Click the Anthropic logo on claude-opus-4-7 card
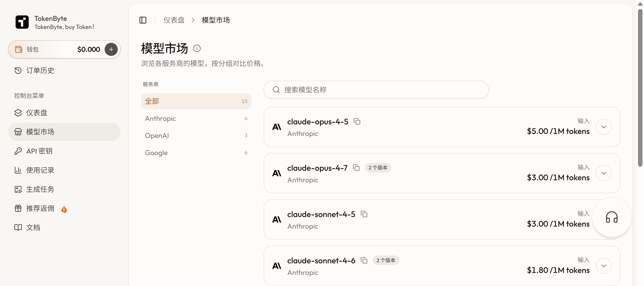This screenshot has height=286, width=644. point(277,173)
